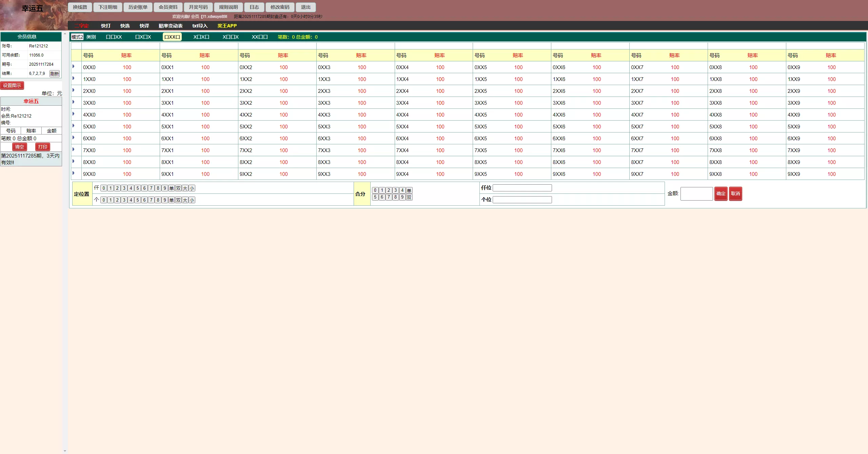
Task: Refresh results with 刷新 button
Action: pyautogui.click(x=55, y=74)
